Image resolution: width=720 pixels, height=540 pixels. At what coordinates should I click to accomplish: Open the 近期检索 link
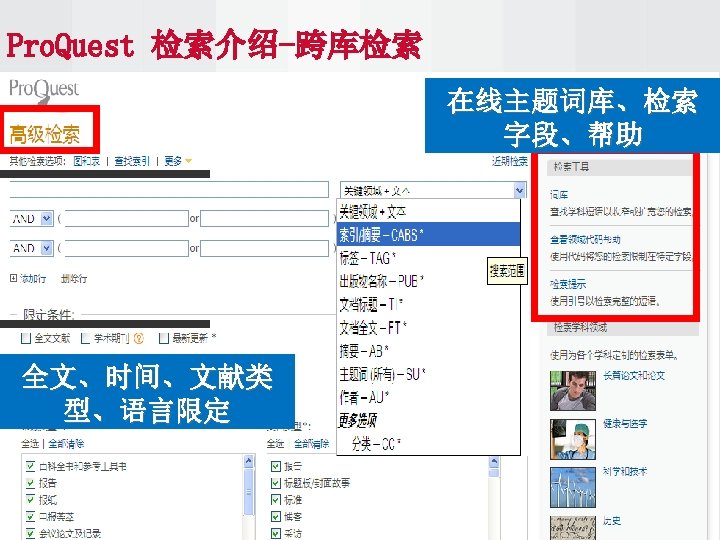click(x=510, y=161)
